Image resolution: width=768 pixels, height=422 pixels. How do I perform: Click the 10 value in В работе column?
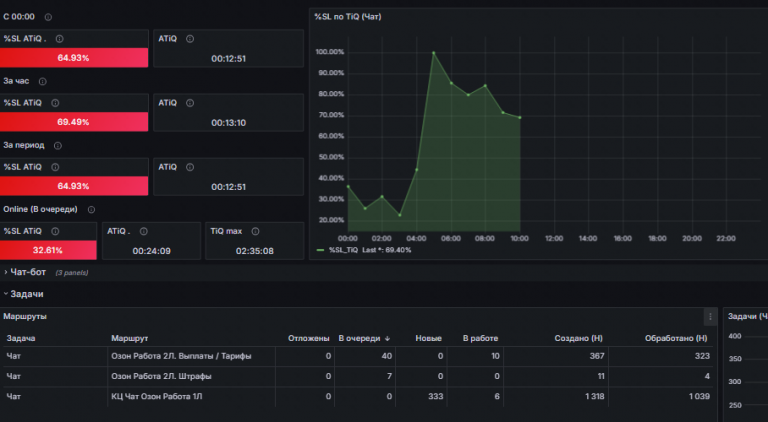point(495,356)
